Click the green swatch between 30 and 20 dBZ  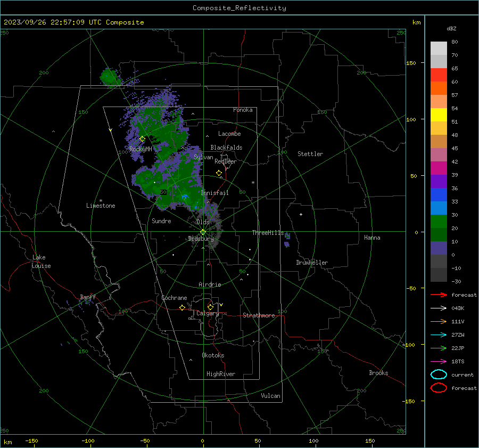(439, 221)
